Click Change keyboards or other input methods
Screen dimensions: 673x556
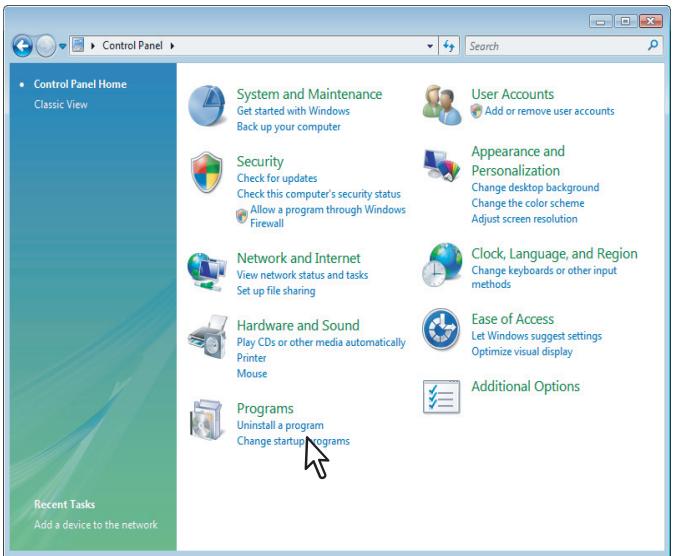tap(543, 277)
